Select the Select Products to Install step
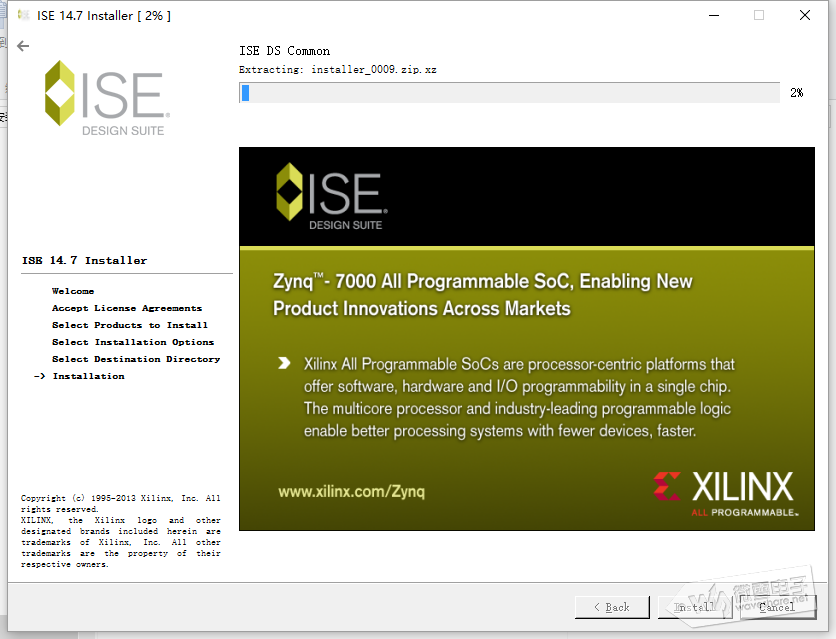This screenshot has width=836, height=639. [130, 325]
